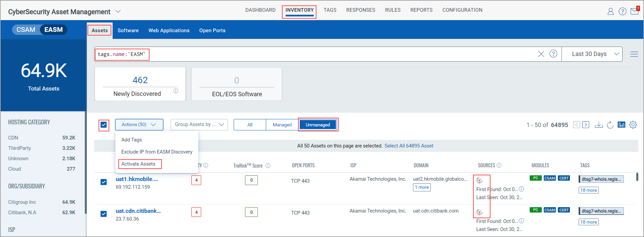The width and height of the screenshot is (644, 237).
Task: Open the Last 30 Days date range dropdown
Action: (x=592, y=54)
